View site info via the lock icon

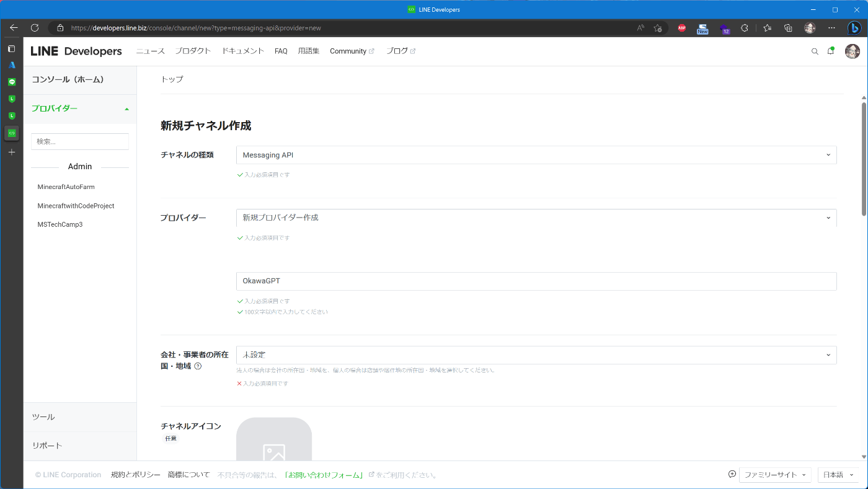tap(60, 28)
